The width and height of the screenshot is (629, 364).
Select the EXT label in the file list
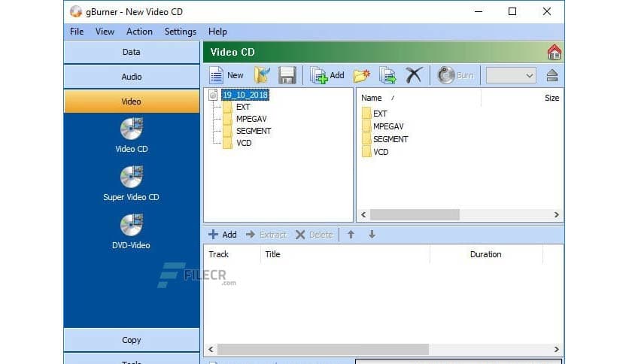click(x=380, y=114)
